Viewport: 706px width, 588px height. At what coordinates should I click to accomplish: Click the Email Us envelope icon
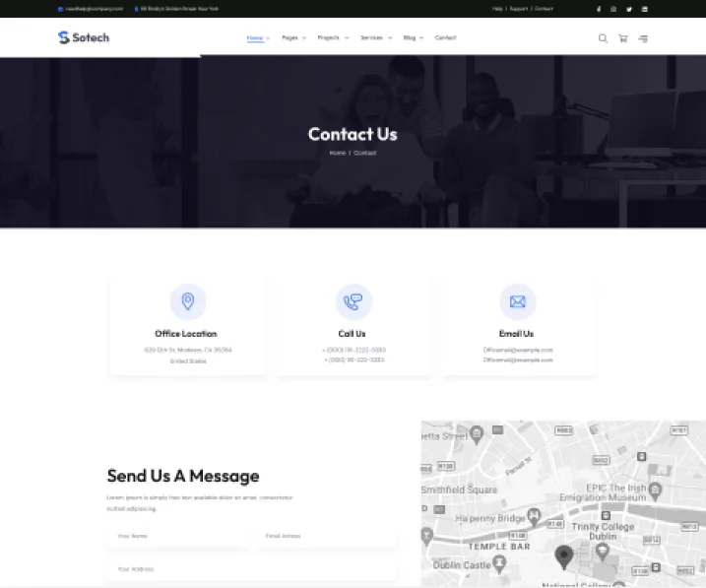(x=517, y=301)
